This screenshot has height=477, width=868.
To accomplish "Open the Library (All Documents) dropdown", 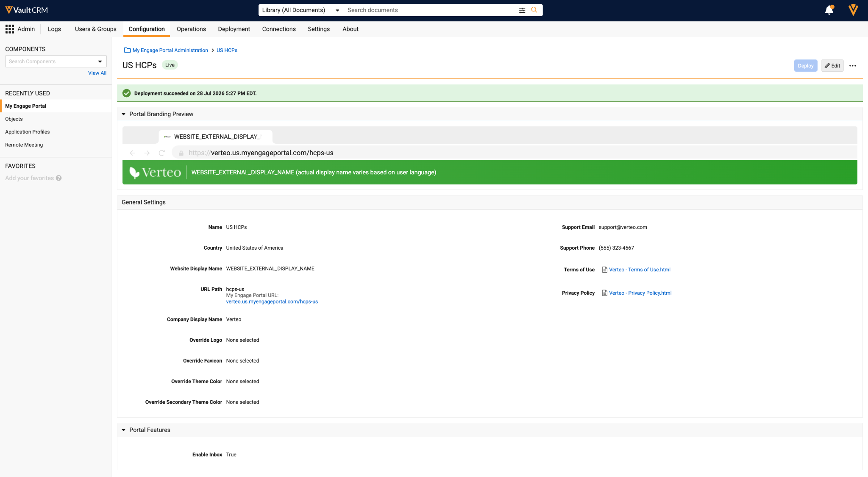I will (x=301, y=10).
